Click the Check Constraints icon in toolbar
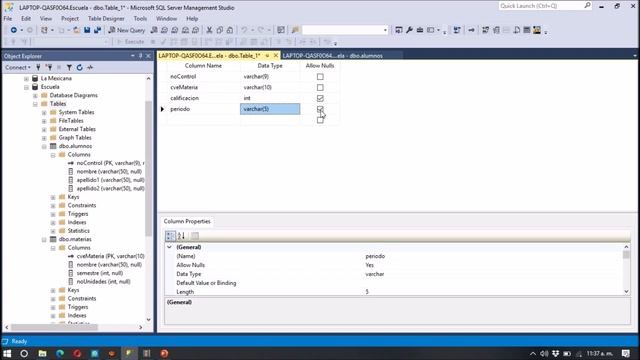This screenshot has height=360, width=640. pyautogui.click(x=527, y=30)
